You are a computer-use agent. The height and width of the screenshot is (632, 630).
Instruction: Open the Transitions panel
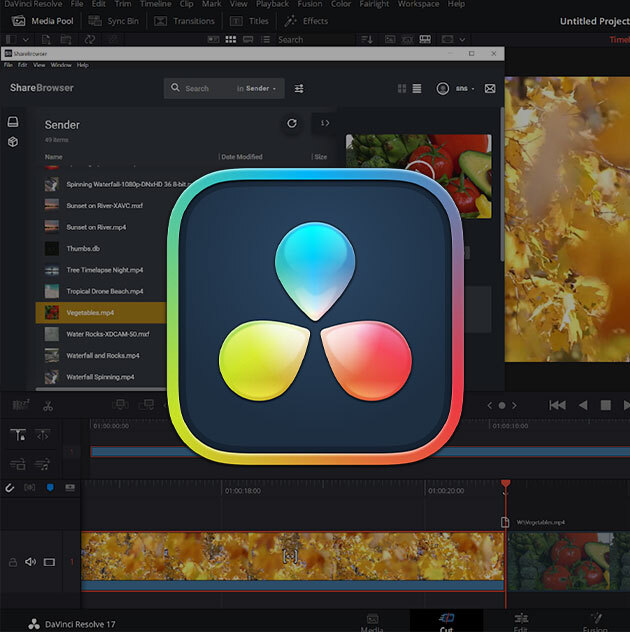pyautogui.click(x=185, y=21)
